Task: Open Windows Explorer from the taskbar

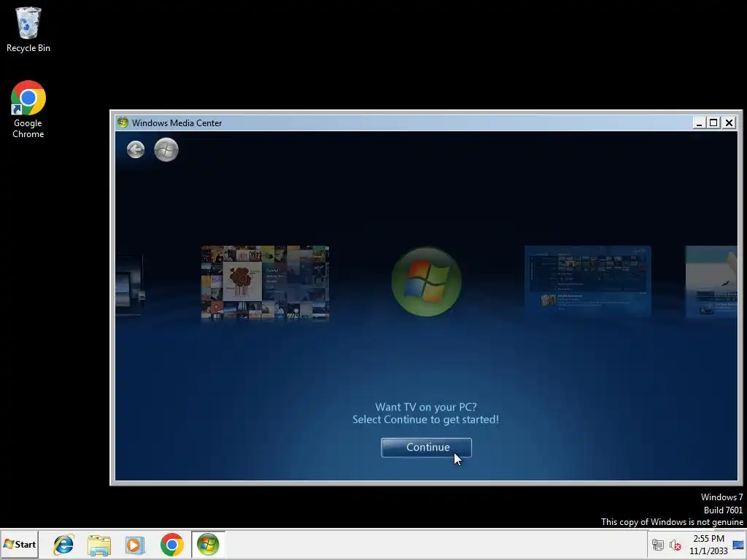Action: coord(99,545)
